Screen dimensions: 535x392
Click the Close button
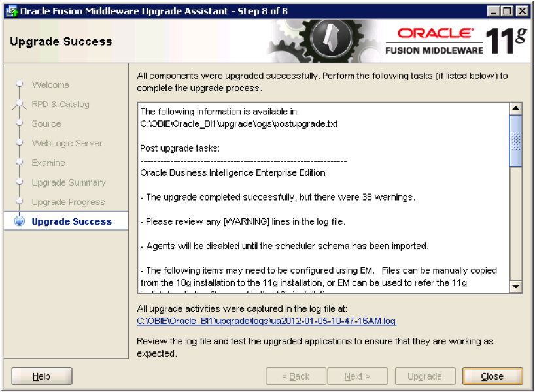[x=492, y=376]
